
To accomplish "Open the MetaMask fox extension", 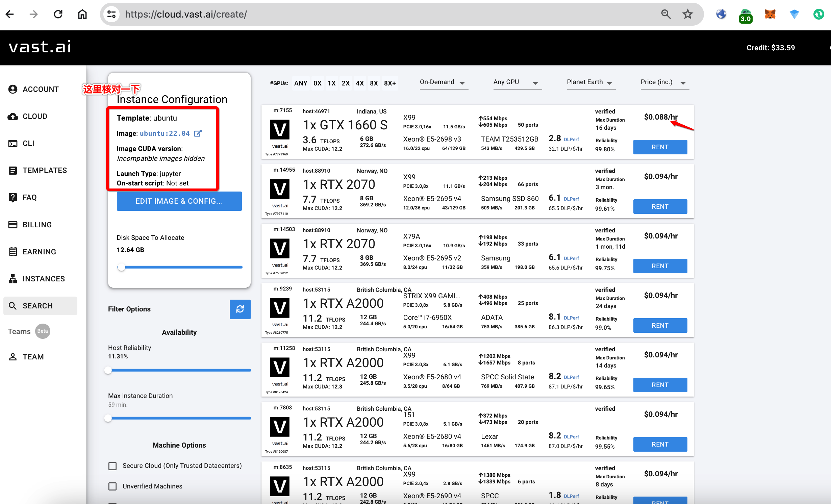I will [770, 14].
